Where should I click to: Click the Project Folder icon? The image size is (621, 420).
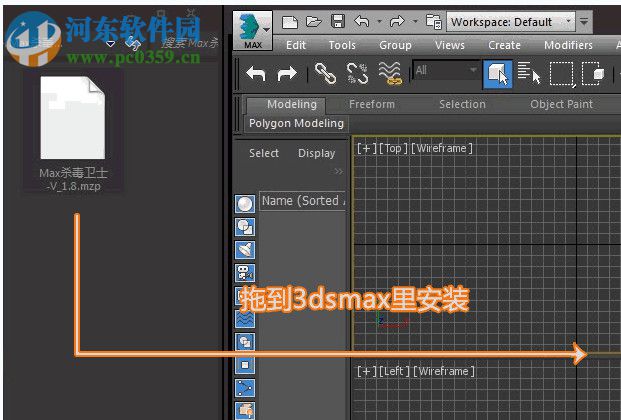pos(434,21)
